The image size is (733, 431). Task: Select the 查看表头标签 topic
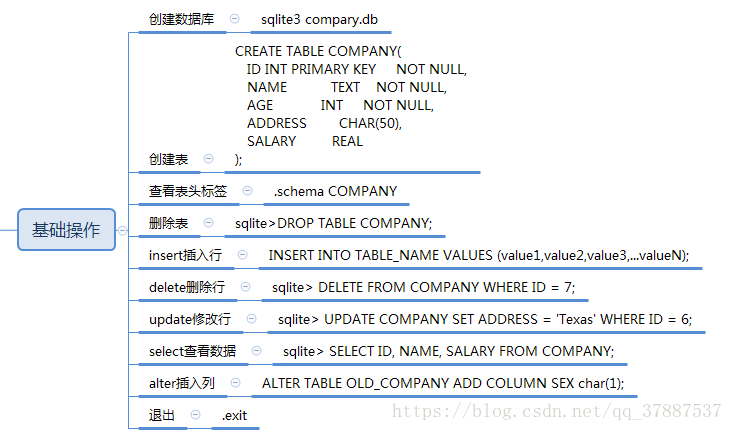(x=187, y=191)
